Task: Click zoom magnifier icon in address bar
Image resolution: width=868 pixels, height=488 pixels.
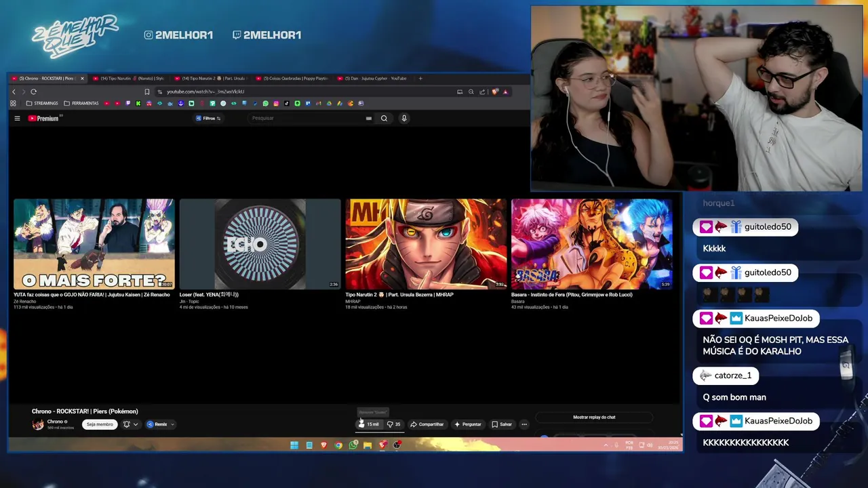Action: 471,91
